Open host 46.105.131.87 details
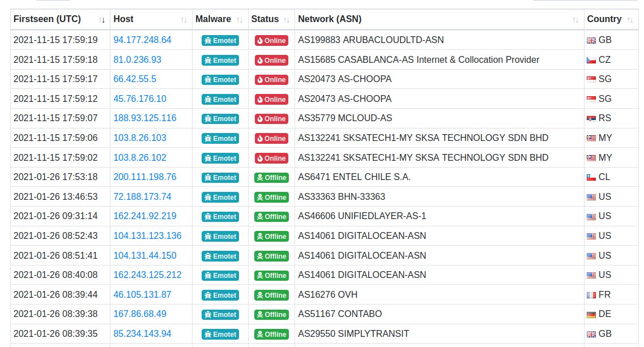This screenshot has width=644, height=347. [x=142, y=294]
